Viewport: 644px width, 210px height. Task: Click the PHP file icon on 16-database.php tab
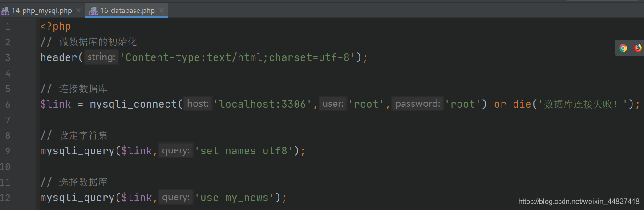point(93,11)
